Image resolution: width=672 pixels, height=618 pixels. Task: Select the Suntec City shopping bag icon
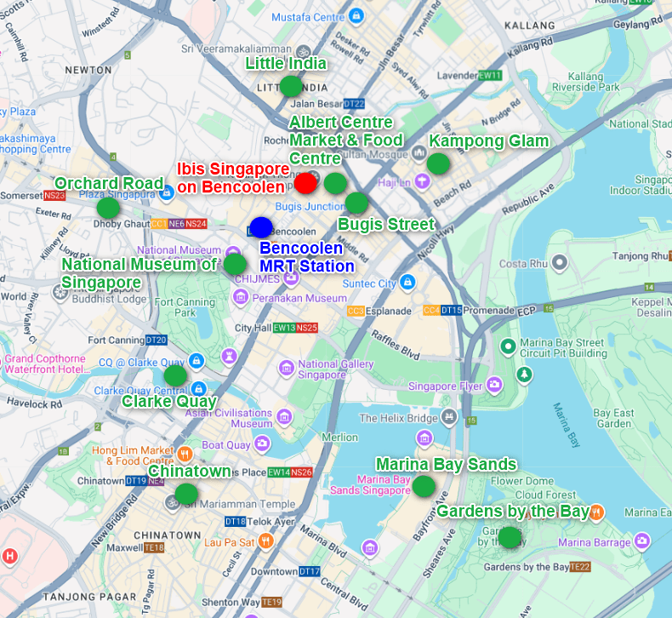[407, 283]
